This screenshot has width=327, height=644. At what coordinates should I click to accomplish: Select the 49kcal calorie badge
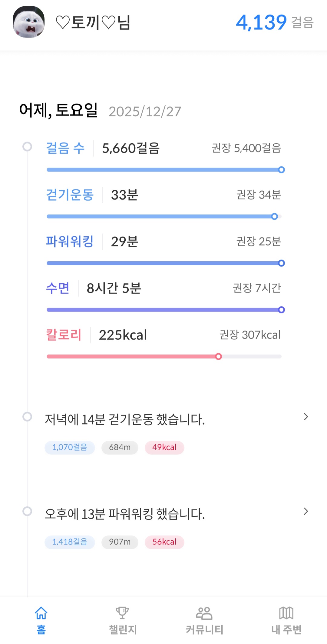[x=164, y=448]
